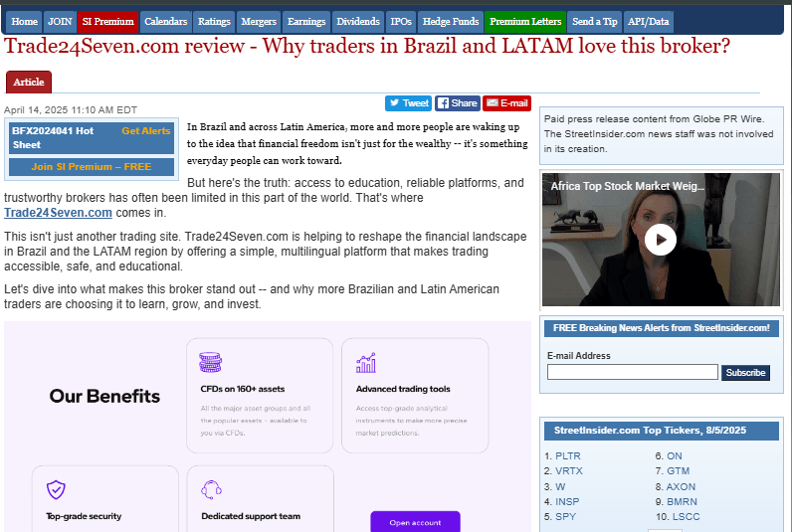Click the CFDs on 160+ assets coins icon
The width and height of the screenshot is (792, 532).
coord(210,362)
